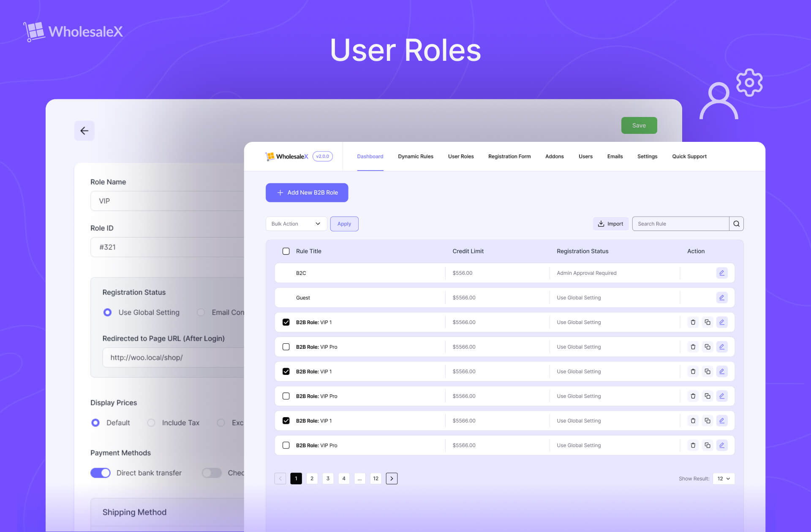
Task: Click the Add New B2B Role button
Action: [307, 193]
